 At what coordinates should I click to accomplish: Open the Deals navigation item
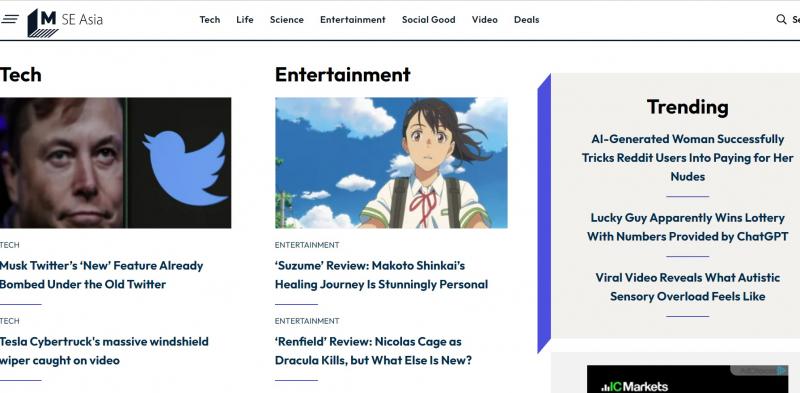(527, 20)
